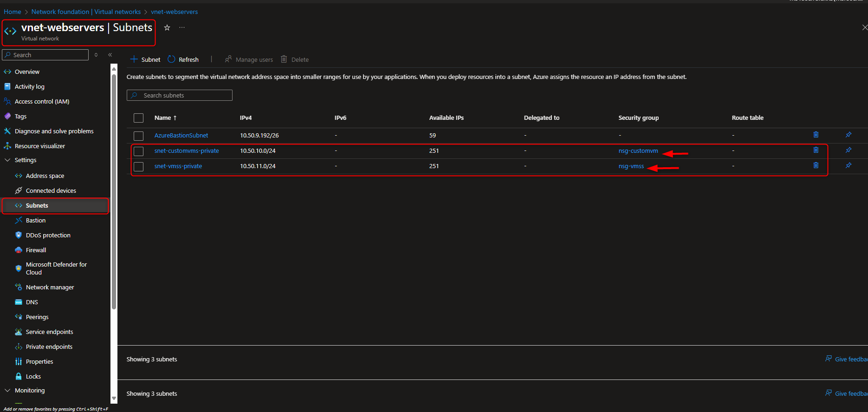
Task: Focus the Search subnets field
Action: pyautogui.click(x=180, y=95)
